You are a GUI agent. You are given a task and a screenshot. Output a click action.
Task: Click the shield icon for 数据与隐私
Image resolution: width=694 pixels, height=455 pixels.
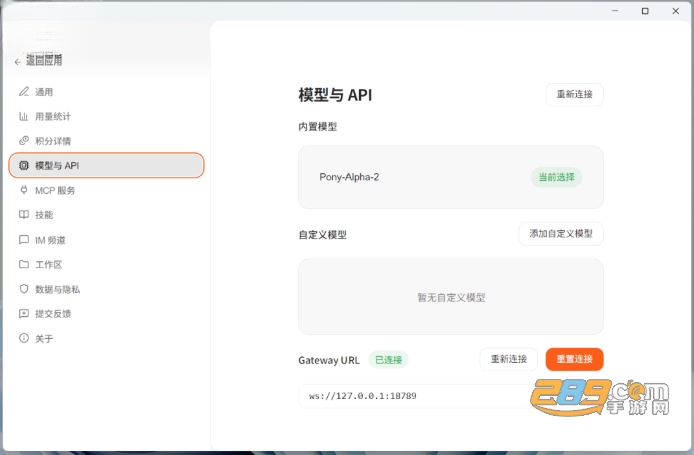24,289
